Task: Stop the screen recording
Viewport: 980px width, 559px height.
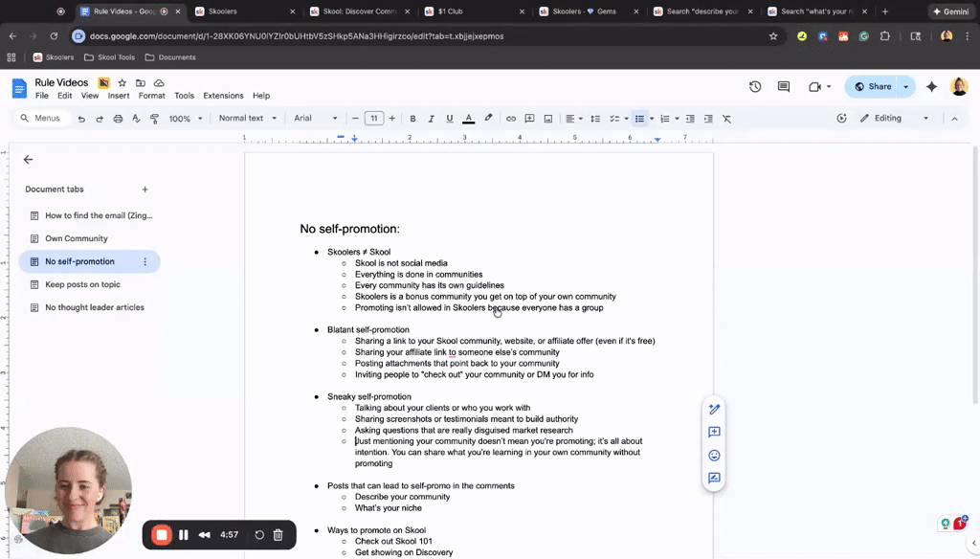Action: coord(162,535)
